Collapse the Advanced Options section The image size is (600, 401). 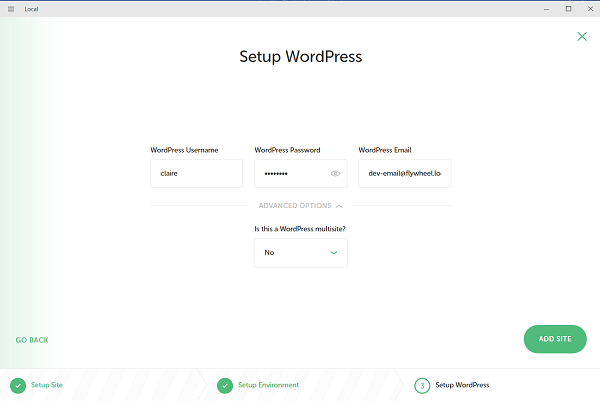(300, 206)
